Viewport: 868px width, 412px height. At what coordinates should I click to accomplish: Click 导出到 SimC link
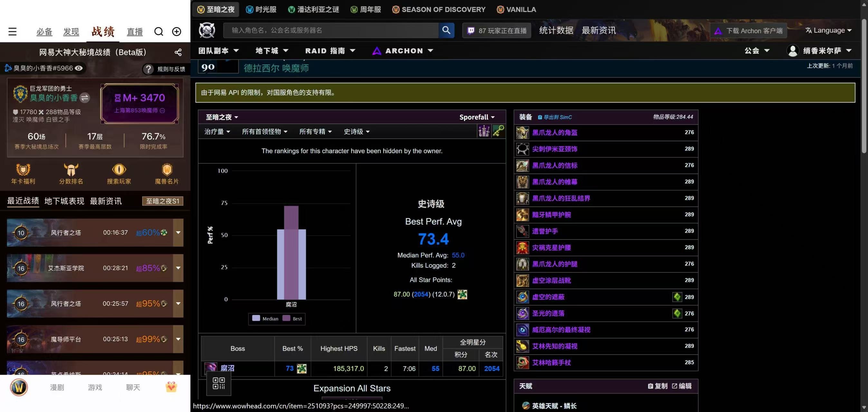[555, 117]
